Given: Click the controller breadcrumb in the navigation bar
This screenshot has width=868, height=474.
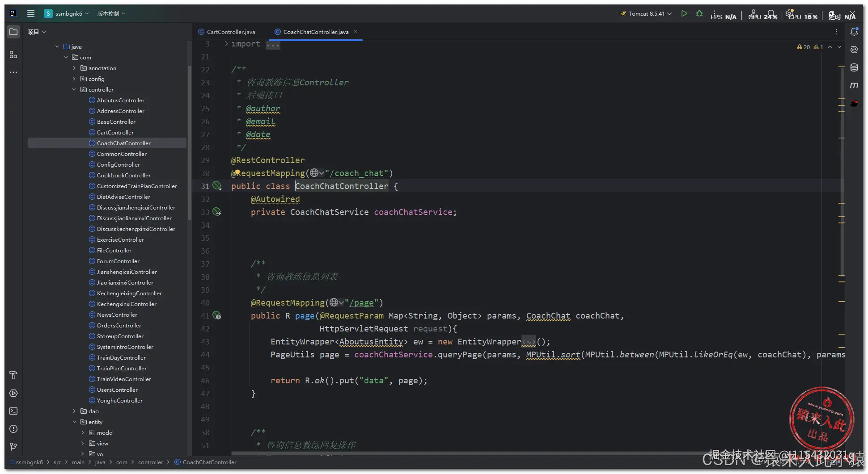Looking at the screenshot, I should click(x=150, y=462).
